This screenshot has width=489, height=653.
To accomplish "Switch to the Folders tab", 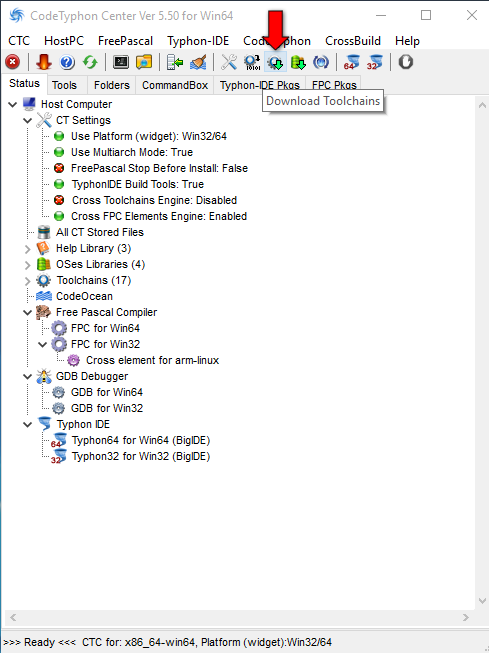I will pos(112,85).
